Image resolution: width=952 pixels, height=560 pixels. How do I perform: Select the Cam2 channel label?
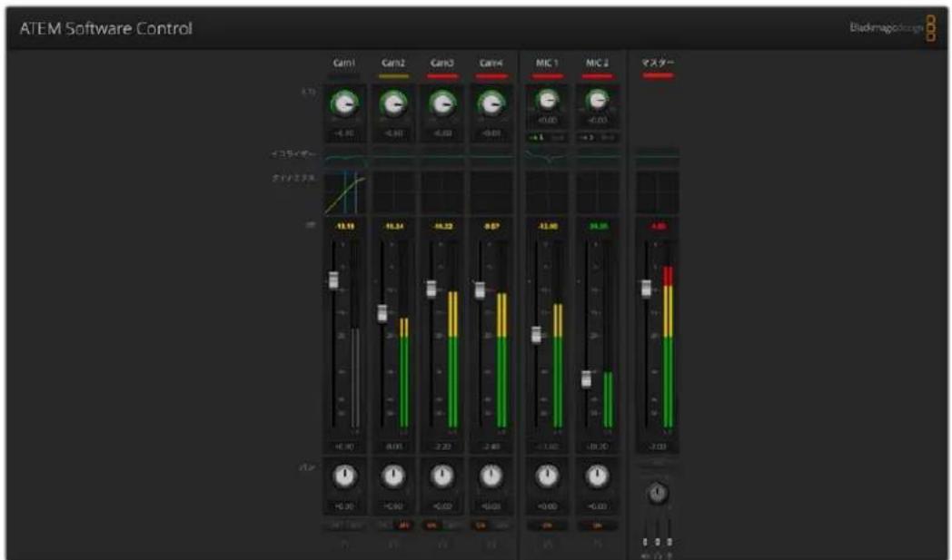(393, 64)
